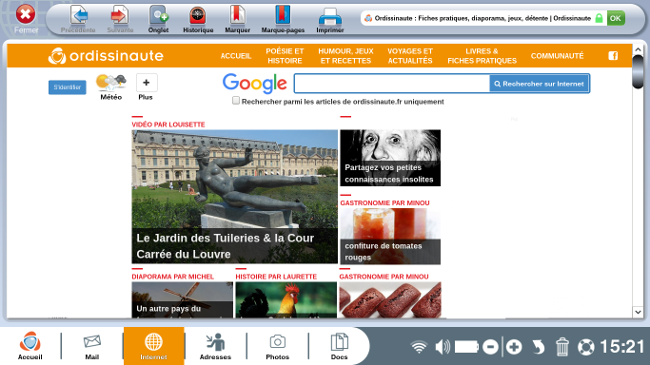The width and height of the screenshot is (650, 365).
Task: Open Mail in the bottom dock
Action: click(92, 346)
